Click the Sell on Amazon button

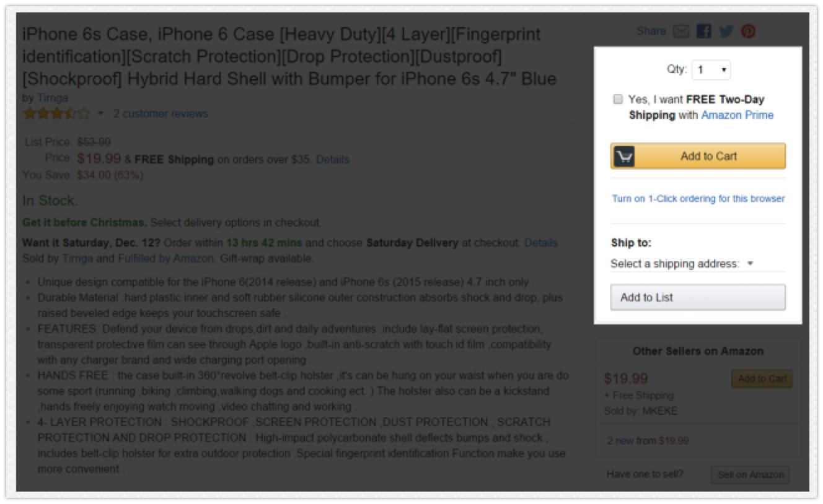(x=750, y=476)
